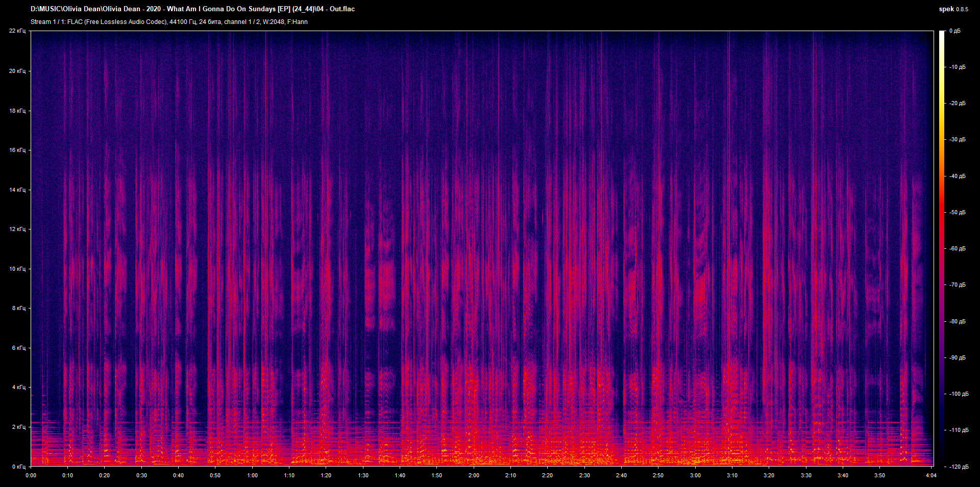Screen dimensions: 980x487
Task: Click the 20 кГц frequency axis label
Action: [17, 71]
